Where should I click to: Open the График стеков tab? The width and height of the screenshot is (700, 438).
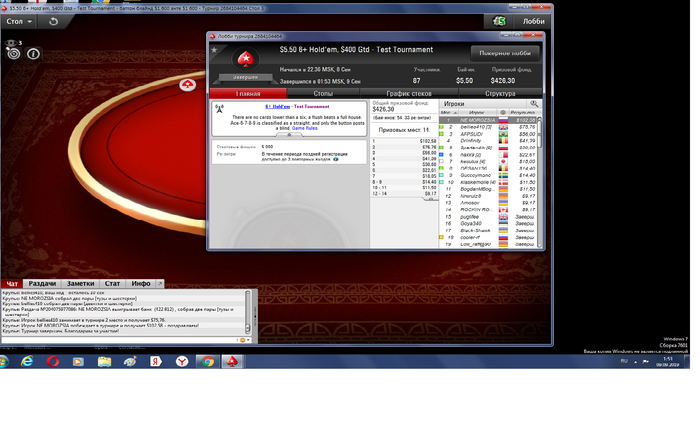click(409, 93)
